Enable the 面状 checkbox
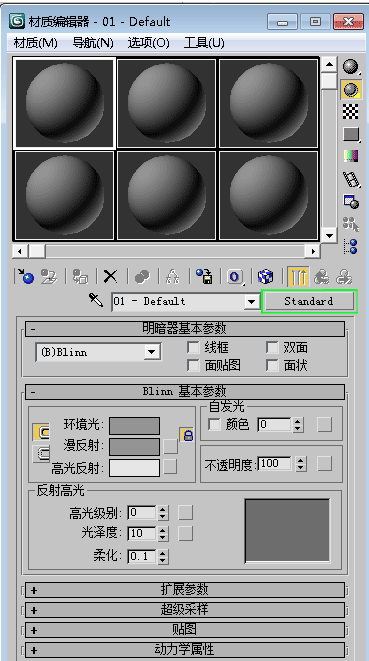 pos(272,365)
